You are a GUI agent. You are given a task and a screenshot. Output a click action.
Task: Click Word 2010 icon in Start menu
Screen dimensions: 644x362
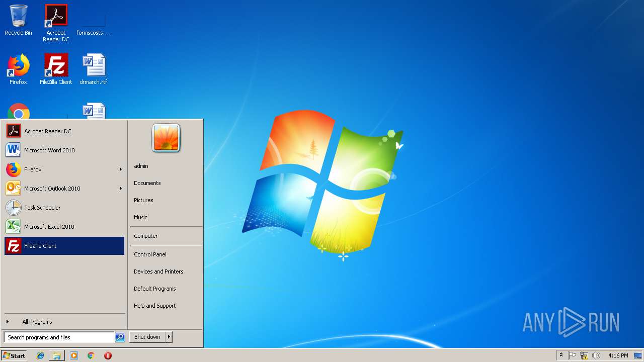[x=13, y=150]
